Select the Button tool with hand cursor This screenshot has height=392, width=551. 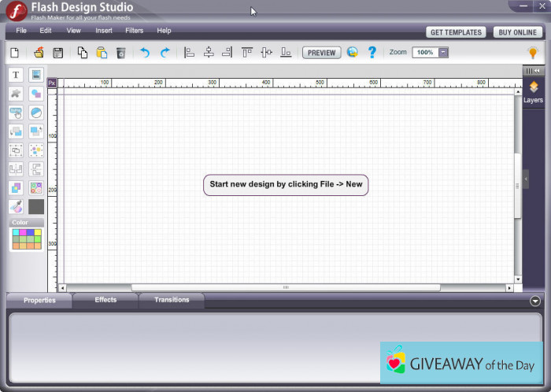click(16, 113)
